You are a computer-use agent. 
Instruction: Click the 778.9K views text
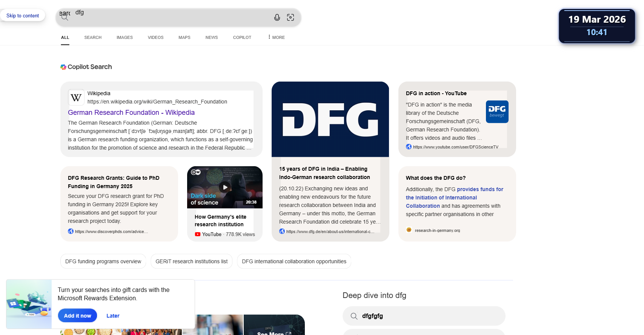pyautogui.click(x=240, y=234)
